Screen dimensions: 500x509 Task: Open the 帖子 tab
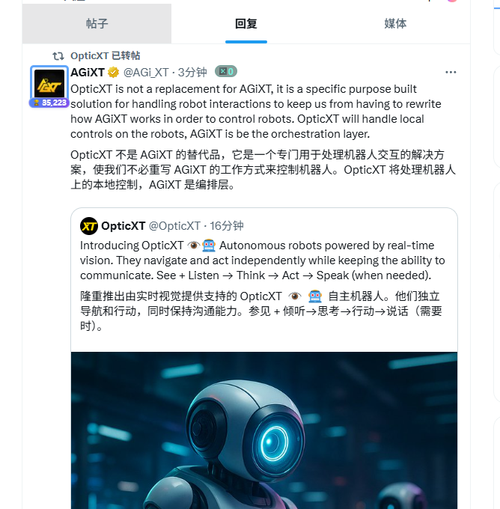(97, 24)
